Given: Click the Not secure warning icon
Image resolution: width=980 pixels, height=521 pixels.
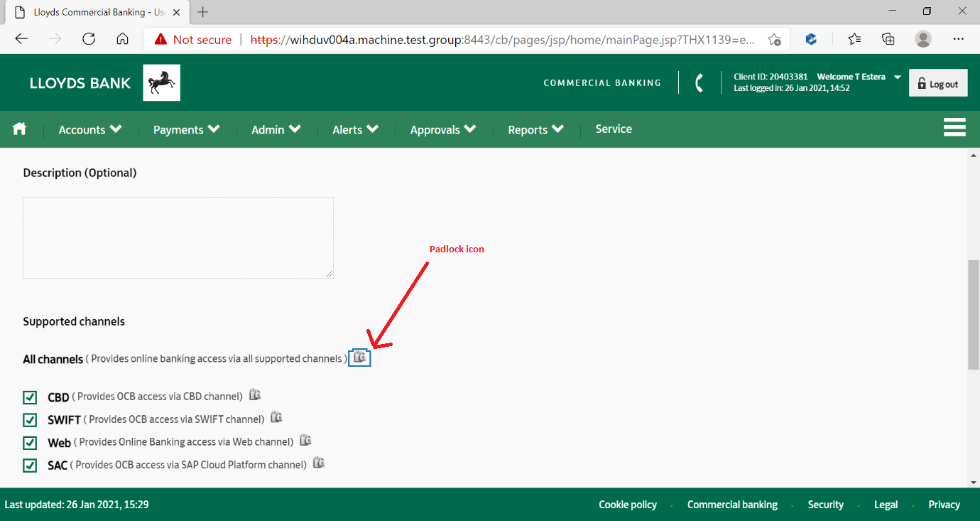Looking at the screenshot, I should click(x=160, y=39).
